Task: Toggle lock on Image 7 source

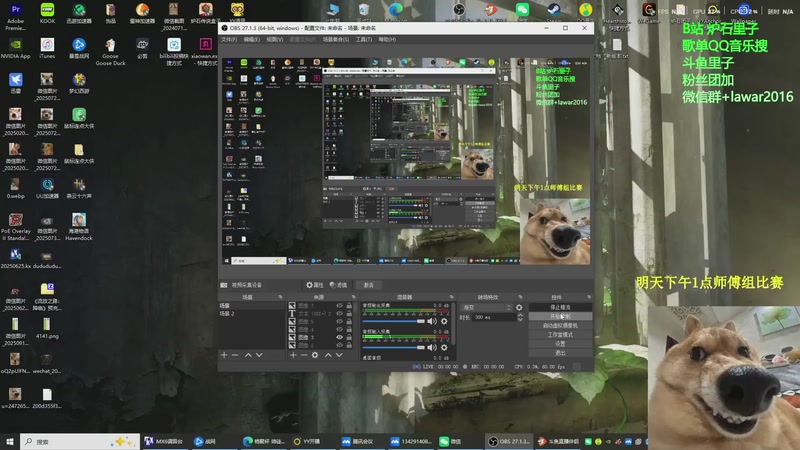Action: click(x=349, y=306)
